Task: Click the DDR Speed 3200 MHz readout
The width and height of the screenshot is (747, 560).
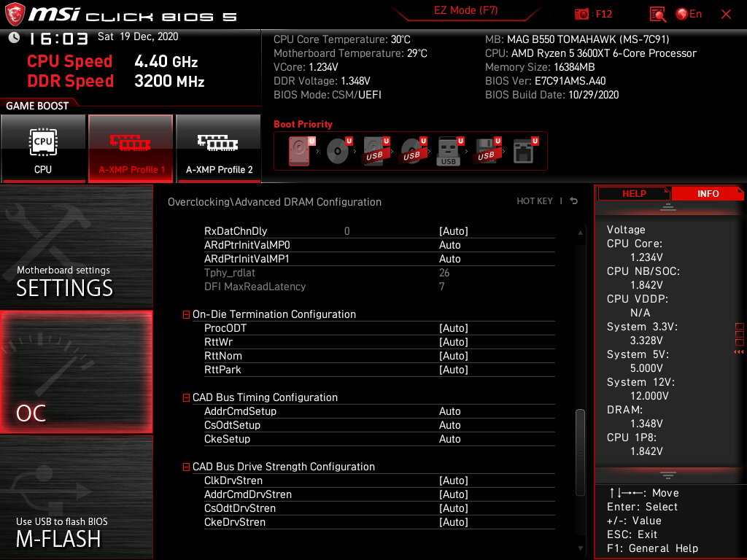Action: point(116,81)
